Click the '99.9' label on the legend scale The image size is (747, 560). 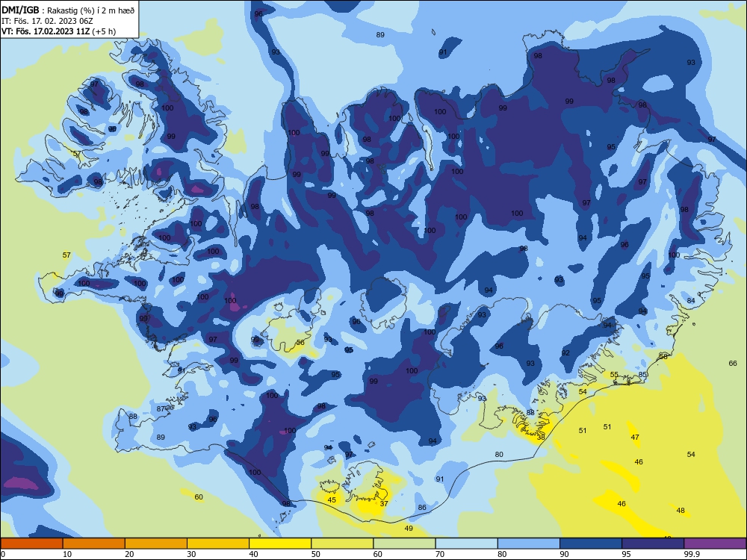coord(692,554)
